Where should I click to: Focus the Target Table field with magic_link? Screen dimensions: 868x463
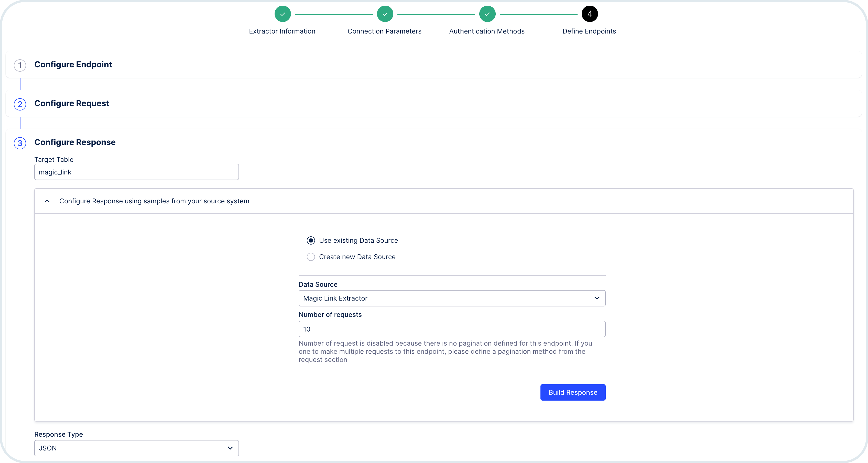coord(136,172)
